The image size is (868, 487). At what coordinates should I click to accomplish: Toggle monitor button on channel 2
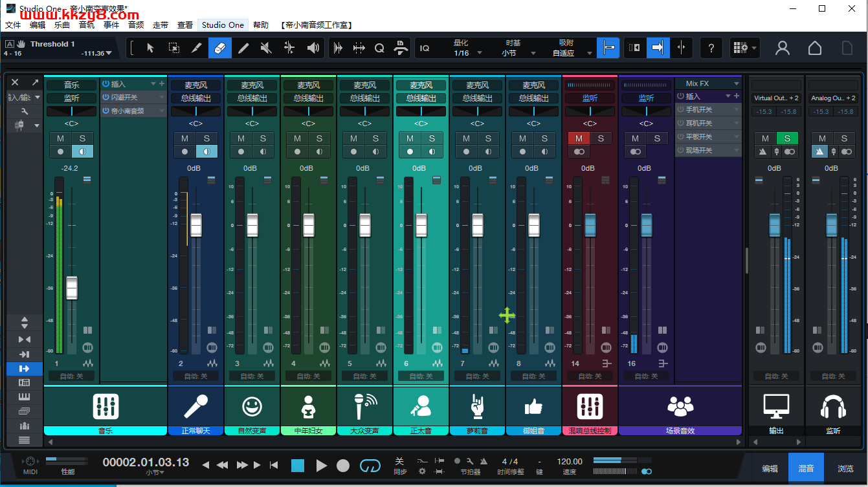click(x=206, y=152)
